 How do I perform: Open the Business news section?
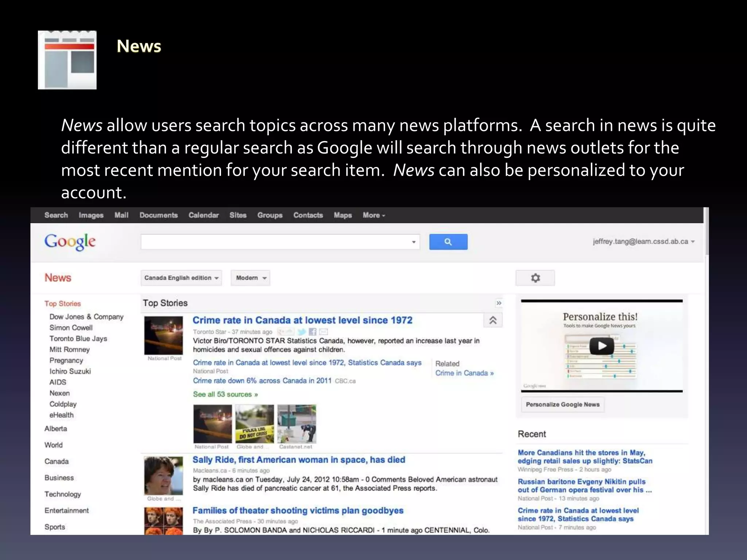[x=59, y=478]
